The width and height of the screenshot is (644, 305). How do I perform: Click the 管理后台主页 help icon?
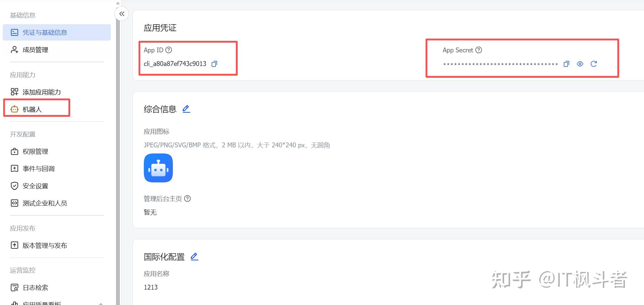(x=187, y=198)
